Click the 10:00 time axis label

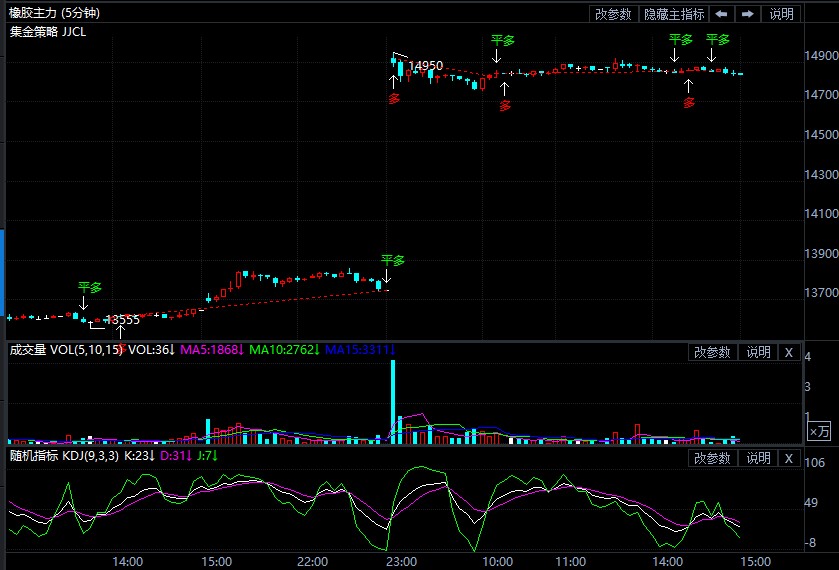[498, 561]
